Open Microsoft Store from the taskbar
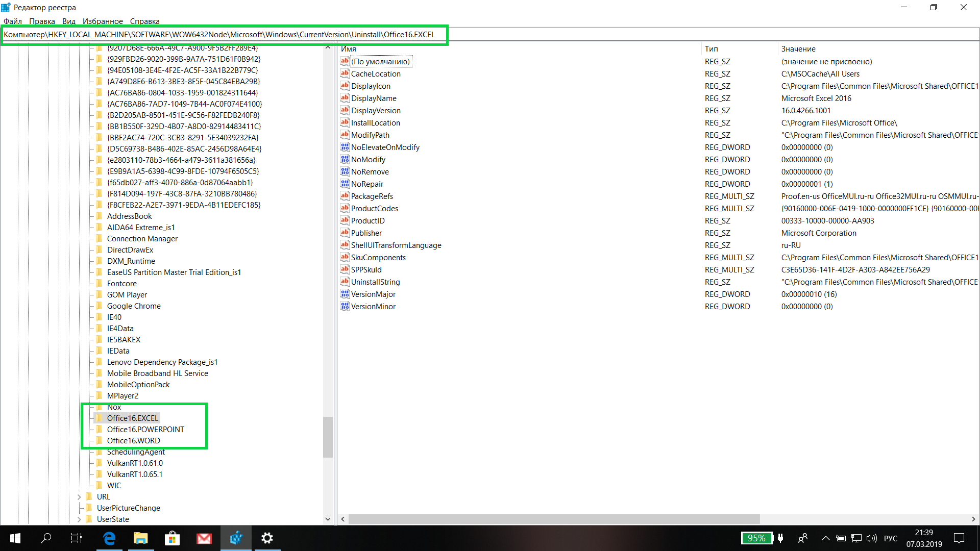The width and height of the screenshot is (980, 551). coord(172,538)
